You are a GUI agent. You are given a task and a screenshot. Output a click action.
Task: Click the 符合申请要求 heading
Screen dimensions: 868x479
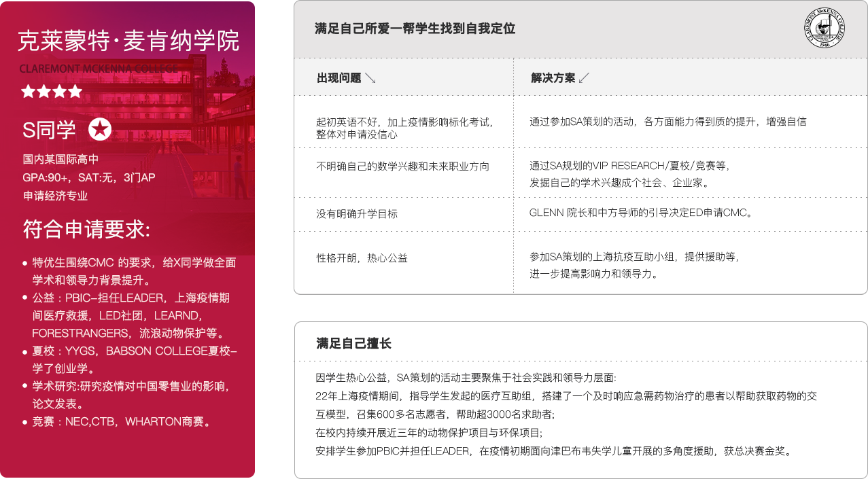[x=86, y=229]
